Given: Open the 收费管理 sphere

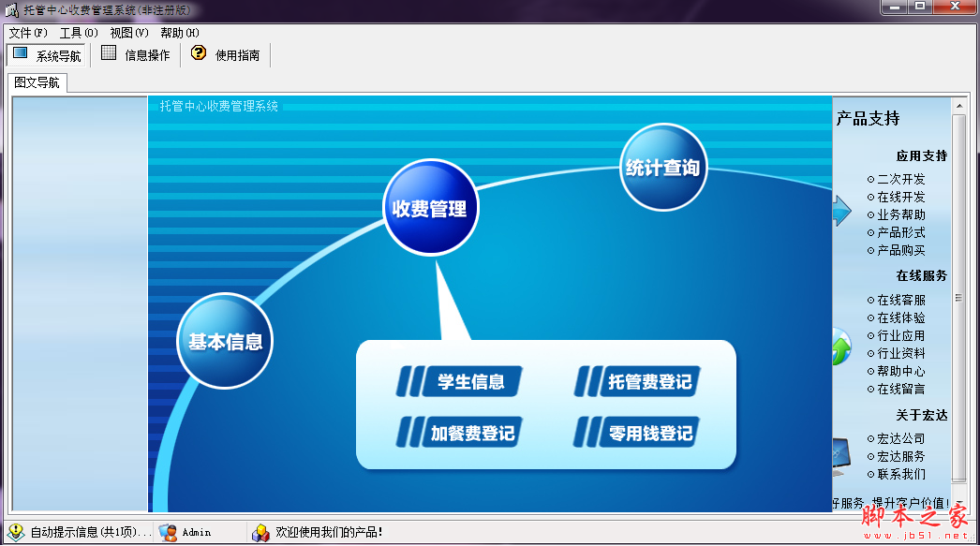Looking at the screenshot, I should pyautogui.click(x=430, y=208).
